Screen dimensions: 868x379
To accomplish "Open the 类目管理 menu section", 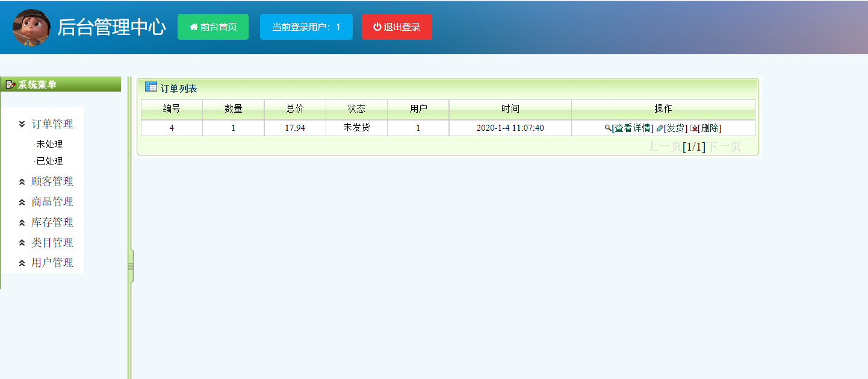I will tap(52, 243).
